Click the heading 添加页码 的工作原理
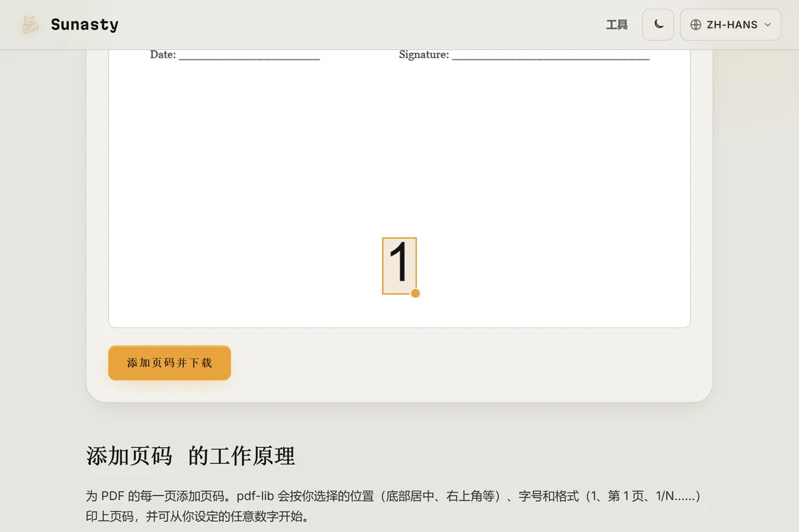 click(190, 456)
